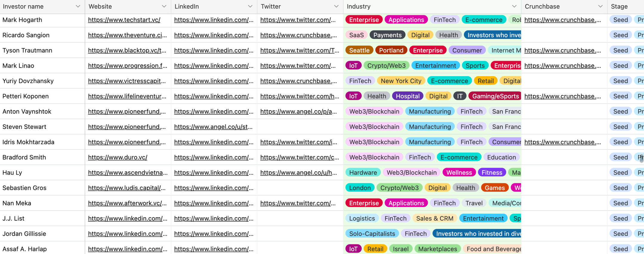
Task: Select the Hospital industry tag
Action: tap(407, 96)
